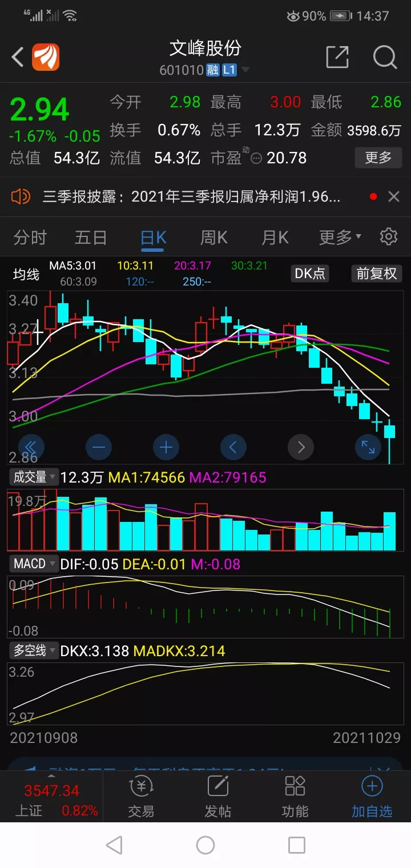This screenshot has height=868, width=411.
Task: Move chart right with arrow button
Action: click(301, 447)
